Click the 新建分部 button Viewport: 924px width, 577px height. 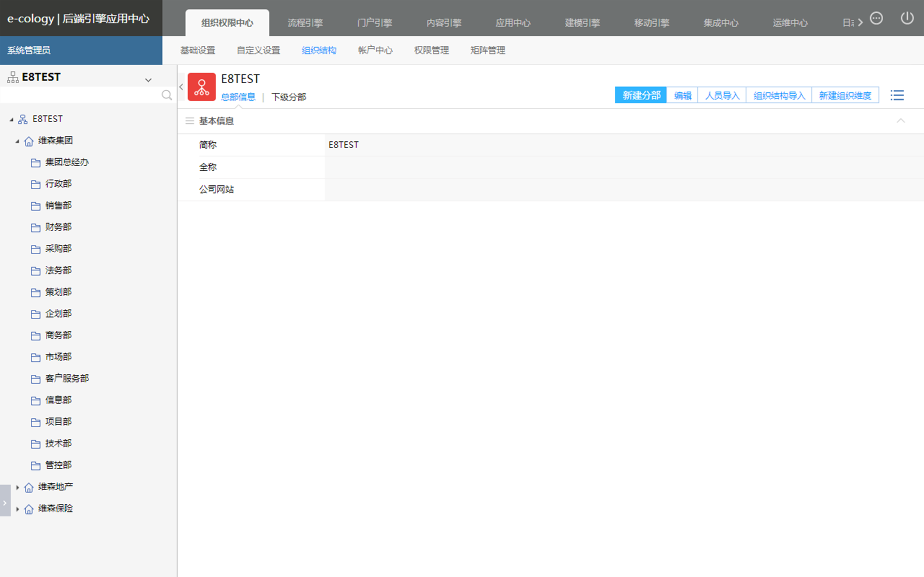641,96
